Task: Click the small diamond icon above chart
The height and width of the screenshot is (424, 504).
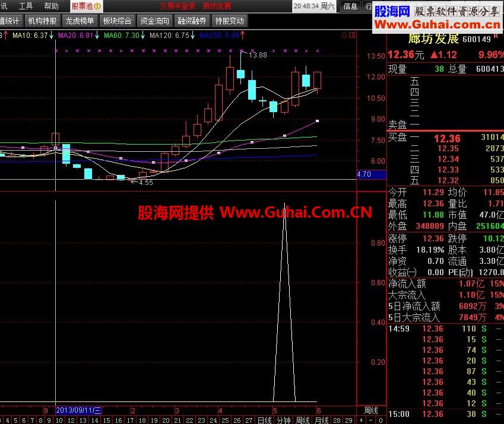Action: (x=344, y=36)
